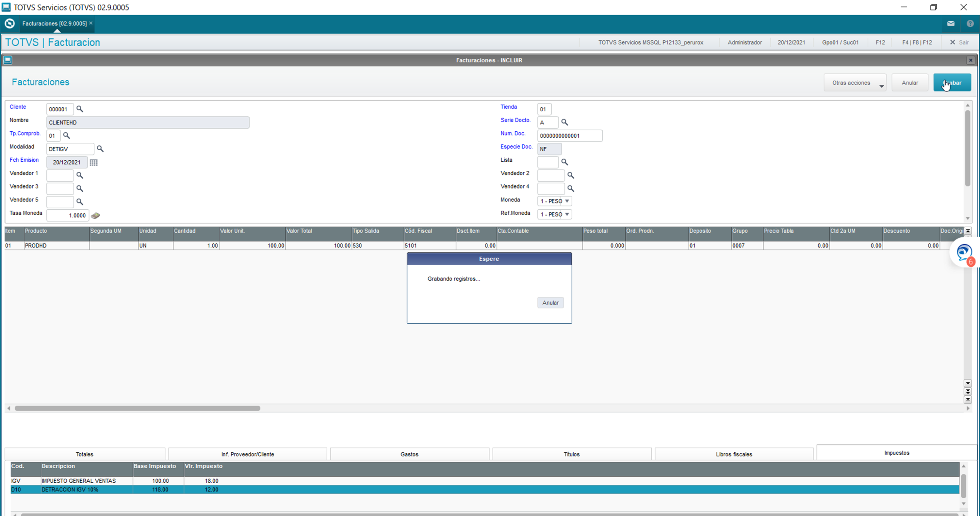
Task: Click the Tienda field
Action: coord(544,109)
